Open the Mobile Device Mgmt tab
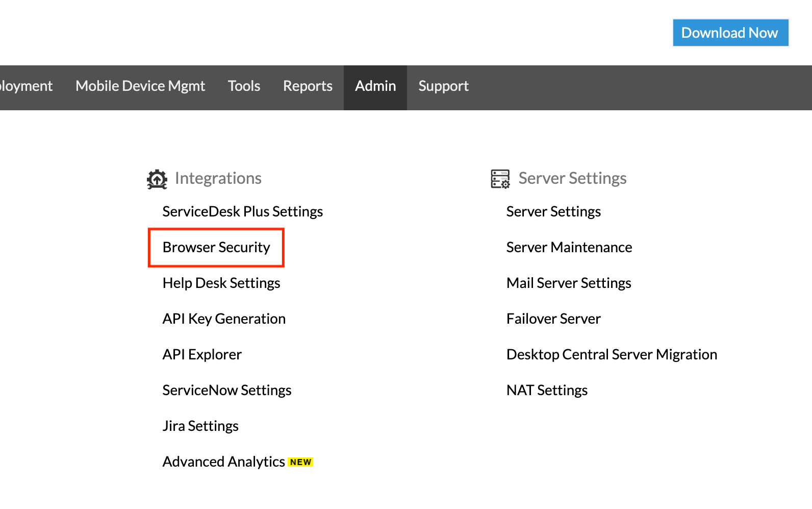 [x=140, y=86]
